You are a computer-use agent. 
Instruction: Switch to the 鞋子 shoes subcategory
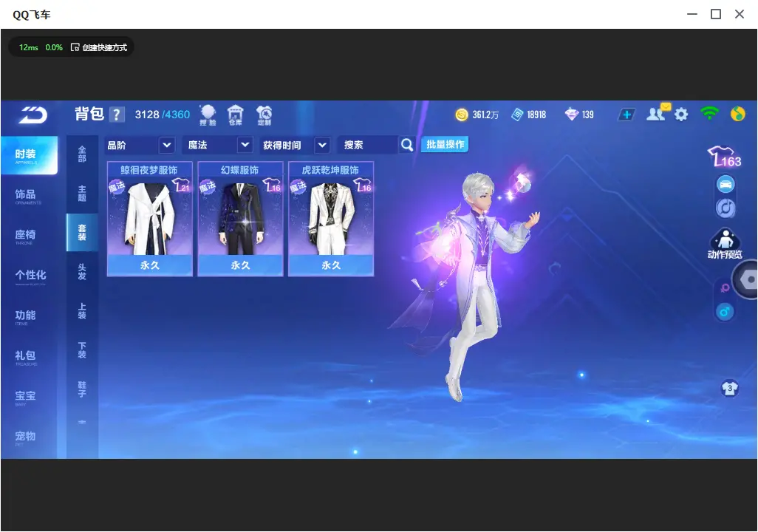[x=82, y=389]
